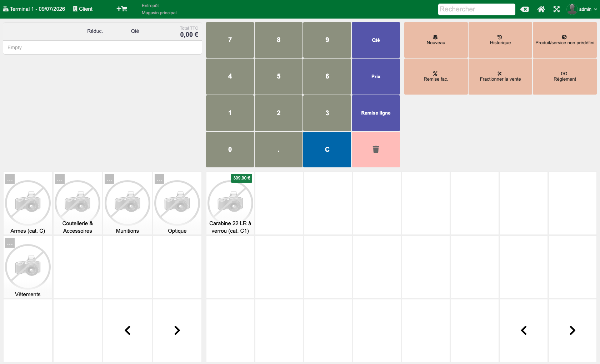Delete line with the trash button
This screenshot has width=600, height=364.
(376, 150)
